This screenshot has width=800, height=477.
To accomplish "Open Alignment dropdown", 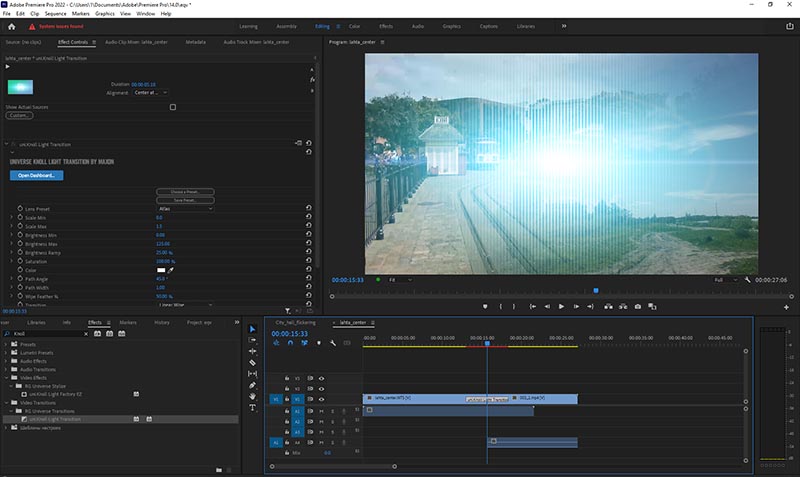I will click(151, 93).
